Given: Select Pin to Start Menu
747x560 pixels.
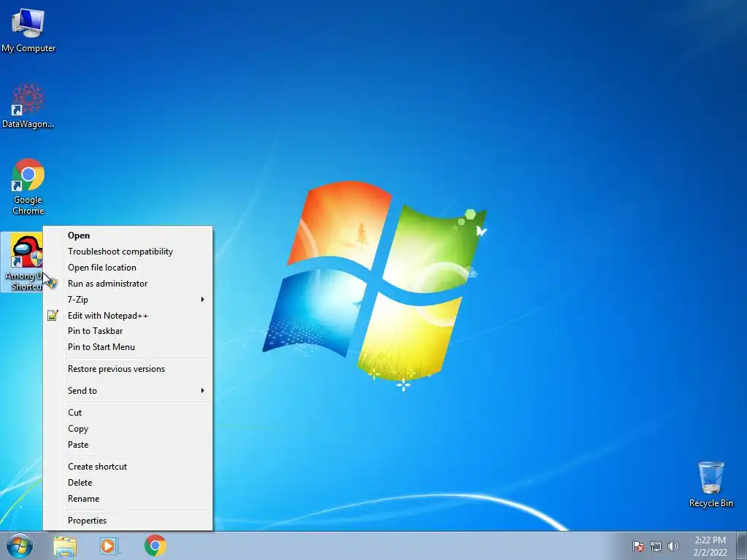Looking at the screenshot, I should tap(128, 347).
